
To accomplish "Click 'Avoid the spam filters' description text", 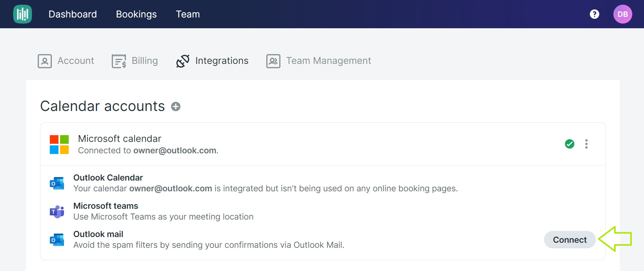I will tap(209, 245).
